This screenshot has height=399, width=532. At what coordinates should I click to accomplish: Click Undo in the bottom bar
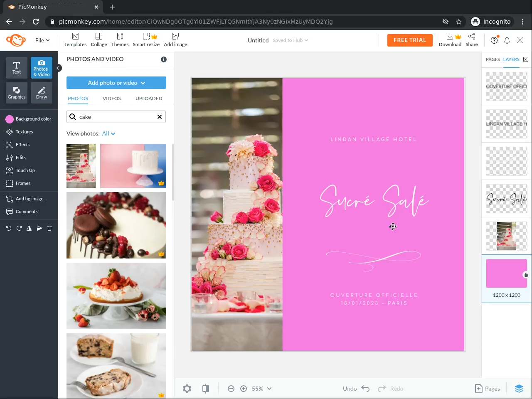click(356, 389)
